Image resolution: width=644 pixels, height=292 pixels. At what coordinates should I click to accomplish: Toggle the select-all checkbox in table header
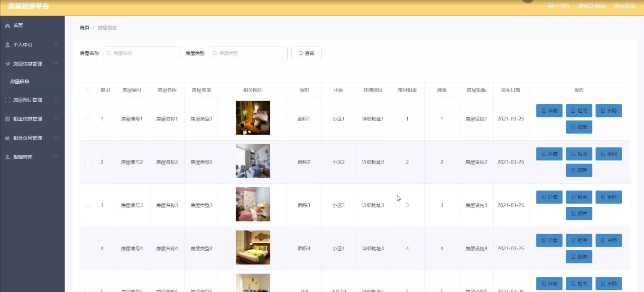(x=88, y=90)
